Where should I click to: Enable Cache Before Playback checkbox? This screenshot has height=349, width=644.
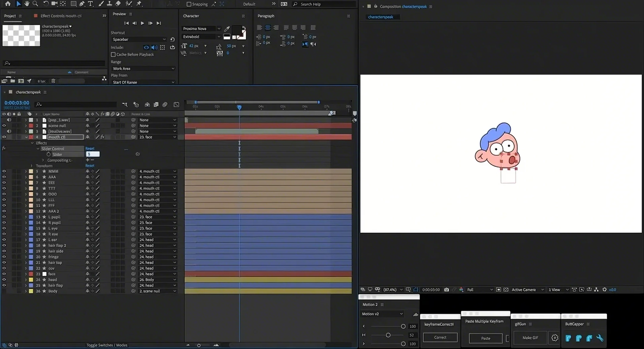pos(113,55)
